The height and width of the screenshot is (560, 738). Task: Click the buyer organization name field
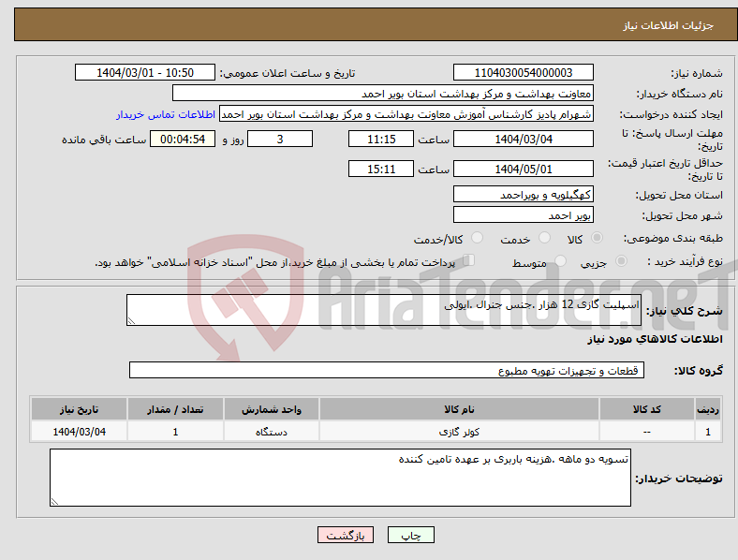(383, 93)
